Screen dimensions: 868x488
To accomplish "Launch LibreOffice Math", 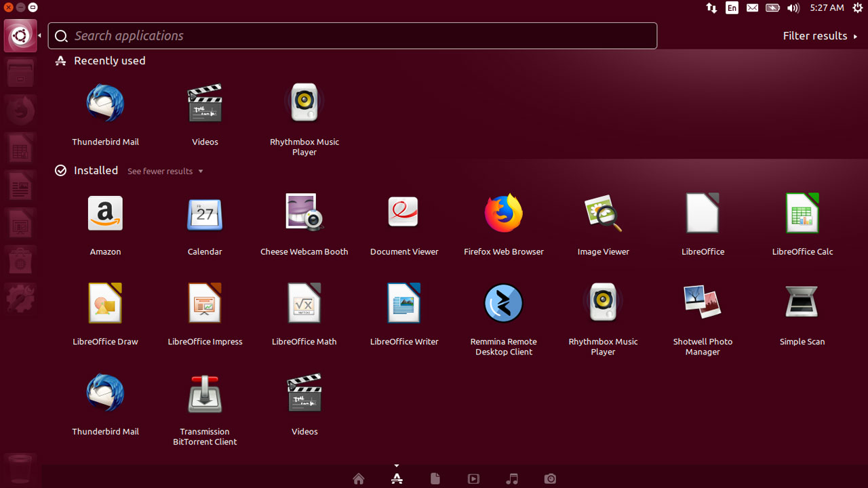I will pos(304,303).
